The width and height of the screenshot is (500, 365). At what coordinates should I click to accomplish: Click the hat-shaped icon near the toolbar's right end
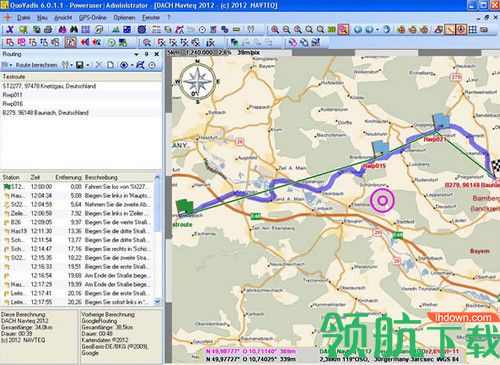point(439,30)
